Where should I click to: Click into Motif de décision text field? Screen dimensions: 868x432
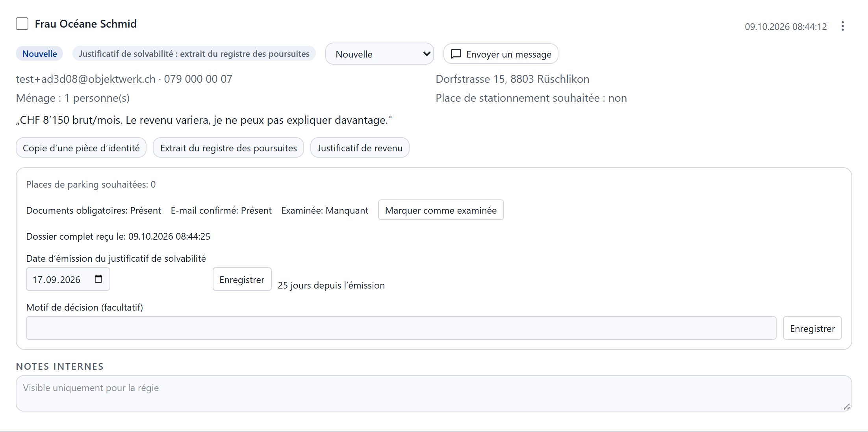[401, 328]
